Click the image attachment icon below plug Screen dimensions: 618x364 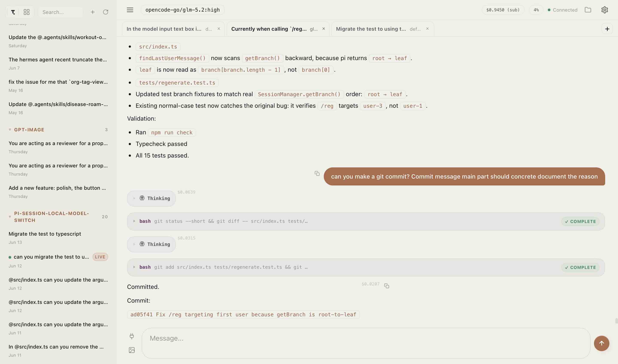click(x=132, y=350)
